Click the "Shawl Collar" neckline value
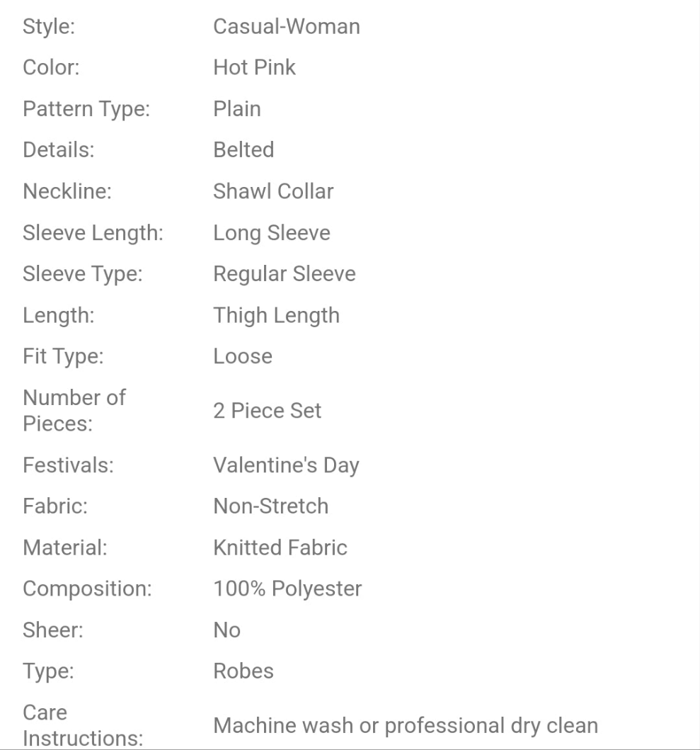 272,191
